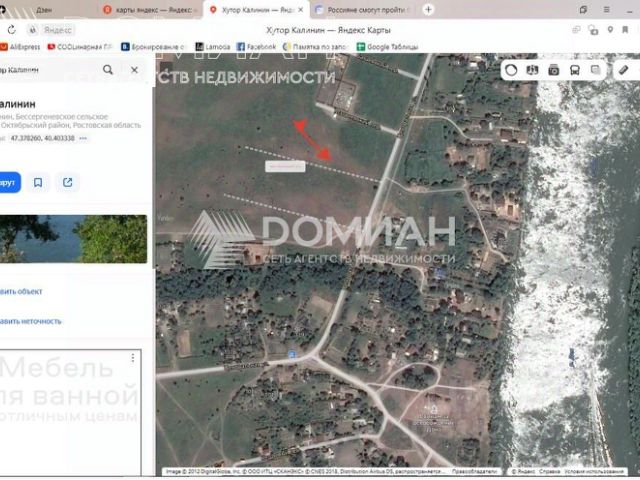The height and width of the screenshot is (480, 640).
Task: Click the location pin icon in address bar
Action: click(x=610, y=30)
